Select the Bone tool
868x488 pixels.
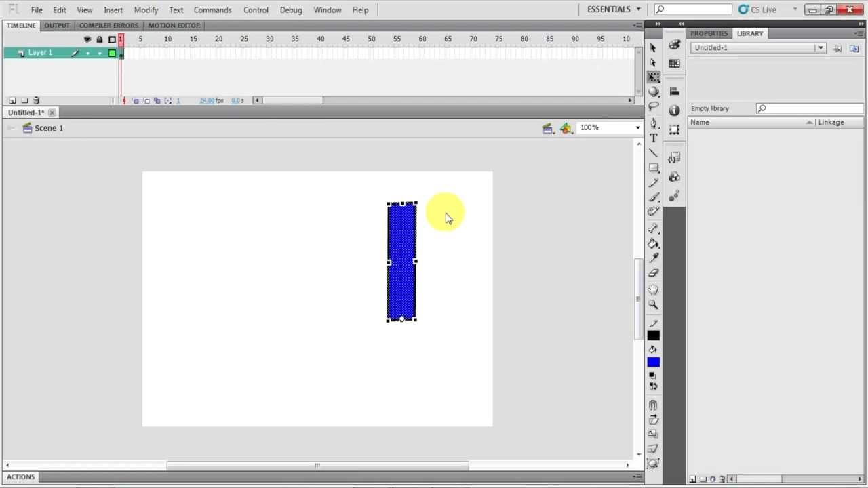click(653, 228)
